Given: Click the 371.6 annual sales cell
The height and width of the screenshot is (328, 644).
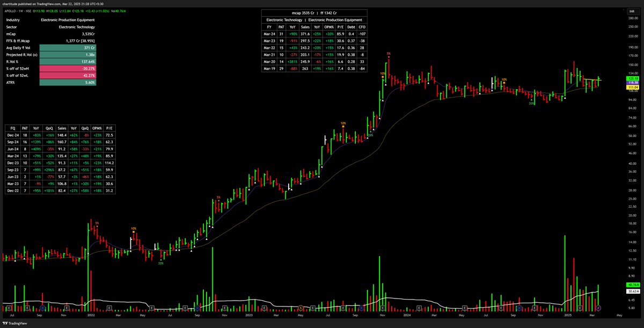Looking at the screenshot, I should point(305,33).
